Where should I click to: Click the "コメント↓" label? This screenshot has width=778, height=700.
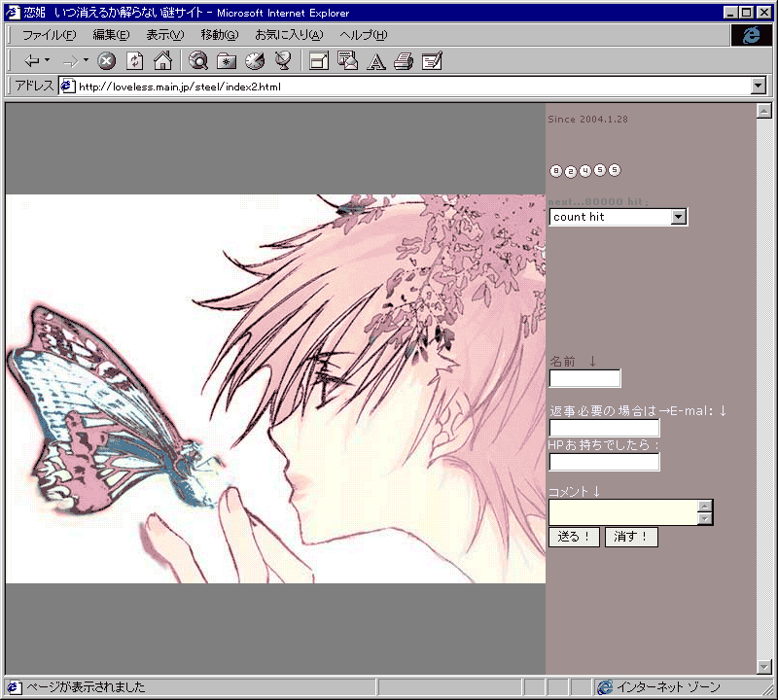pyautogui.click(x=574, y=492)
